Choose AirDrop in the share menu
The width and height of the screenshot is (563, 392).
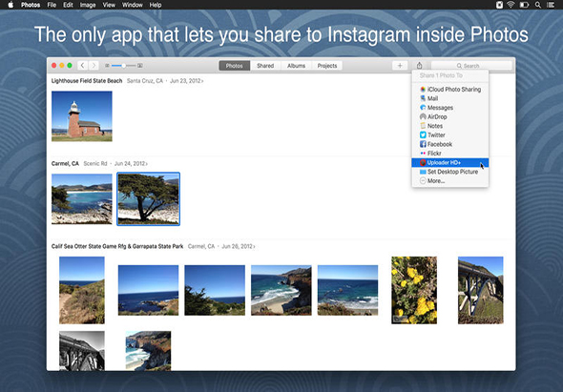click(x=449, y=116)
